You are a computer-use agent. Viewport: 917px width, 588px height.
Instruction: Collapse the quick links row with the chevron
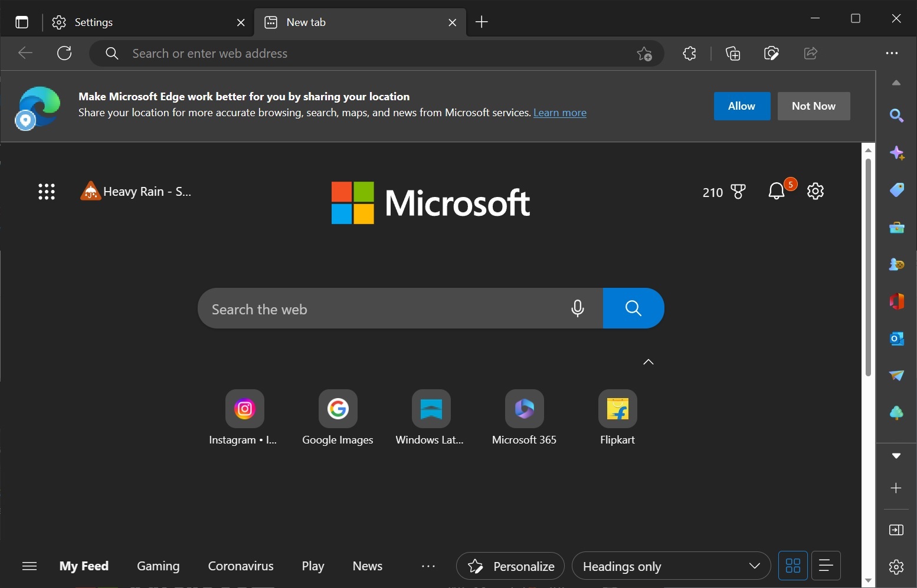point(649,362)
